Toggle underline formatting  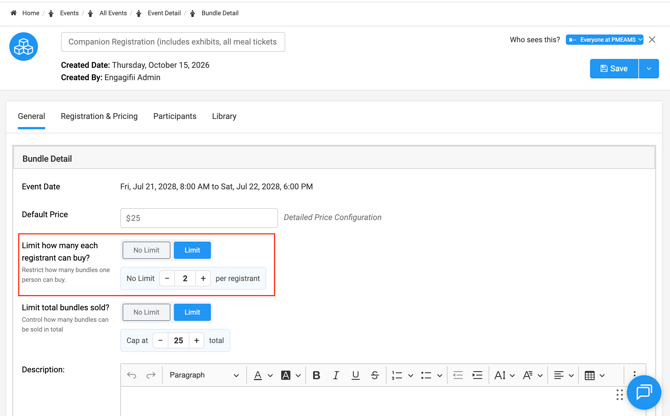pyautogui.click(x=355, y=375)
